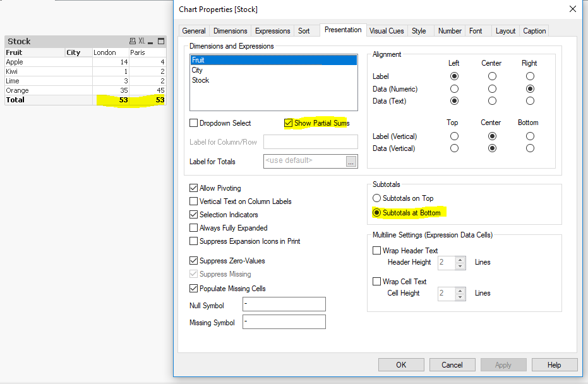Confirm changes with the OK button
Image resolution: width=588 pixels, height=384 pixels.
[x=401, y=364]
